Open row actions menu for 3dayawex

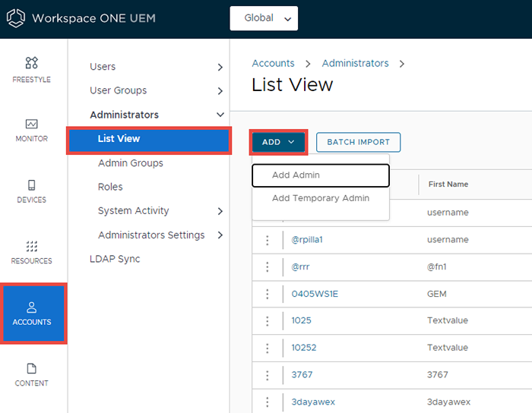point(268,402)
